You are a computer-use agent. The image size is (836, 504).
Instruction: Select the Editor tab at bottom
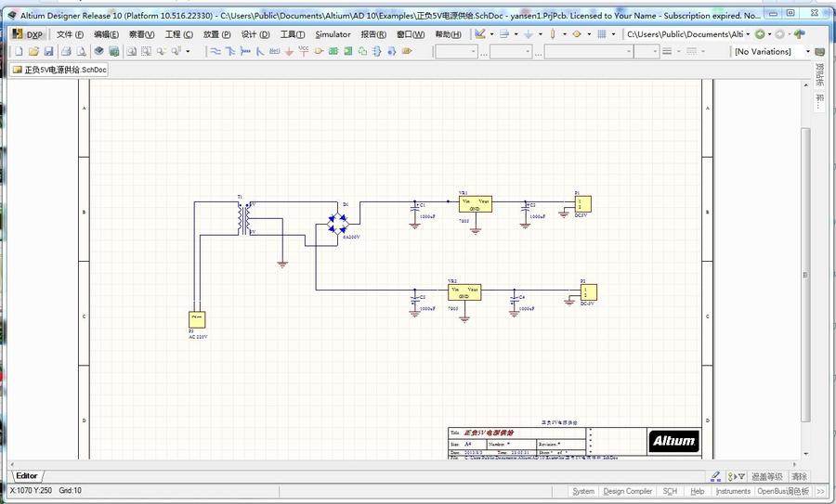click(27, 476)
